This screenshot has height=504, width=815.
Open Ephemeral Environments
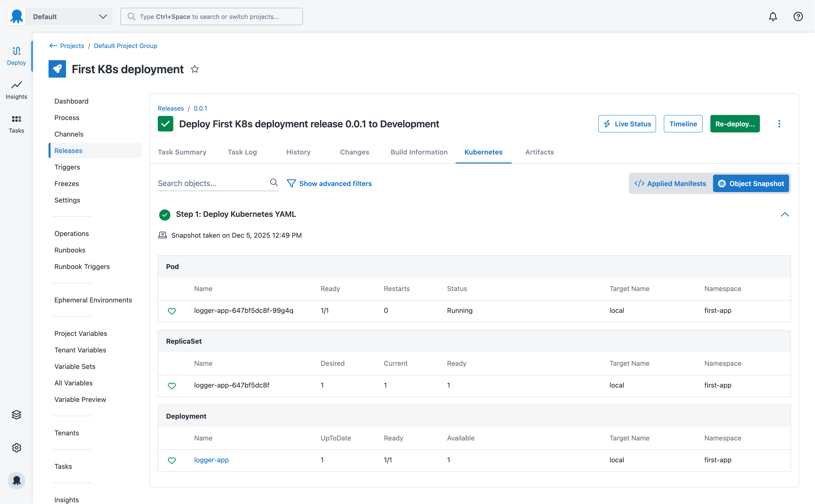[x=93, y=300]
